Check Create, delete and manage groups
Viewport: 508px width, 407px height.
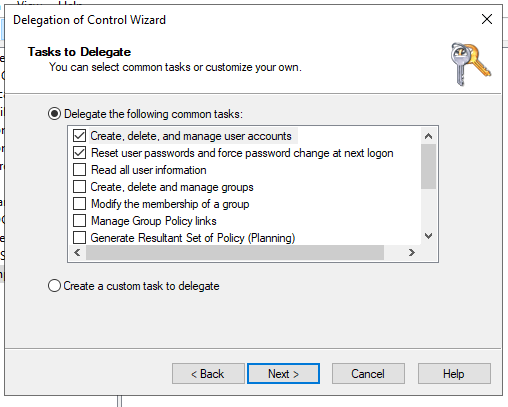80,187
